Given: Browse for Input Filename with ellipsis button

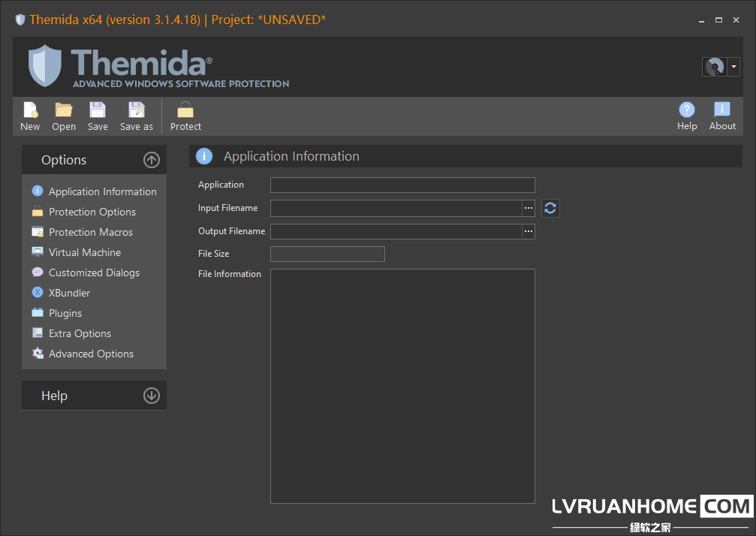Looking at the screenshot, I should tap(529, 208).
